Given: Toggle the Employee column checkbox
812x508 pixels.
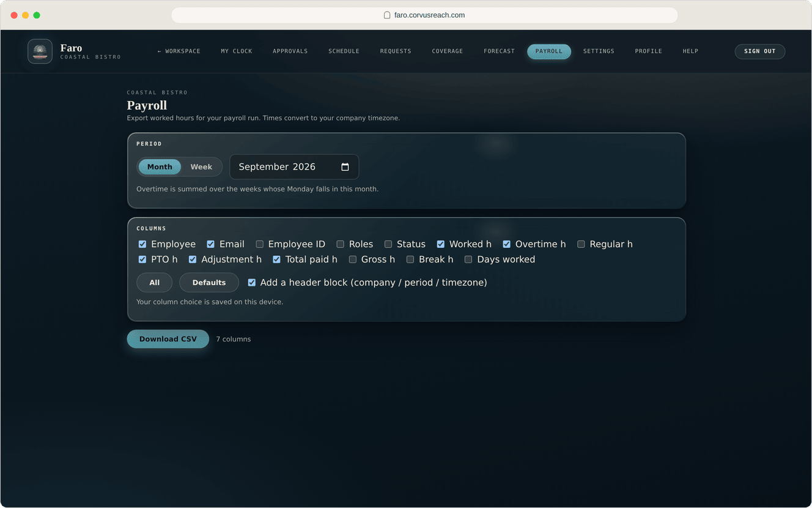Looking at the screenshot, I should click(142, 244).
